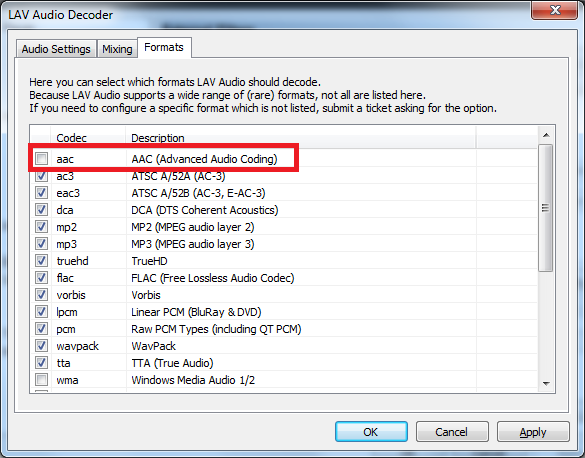Screen dimensions: 585x458
Task: Uncheck the wavpack codec checkbox
Action: (x=41, y=346)
